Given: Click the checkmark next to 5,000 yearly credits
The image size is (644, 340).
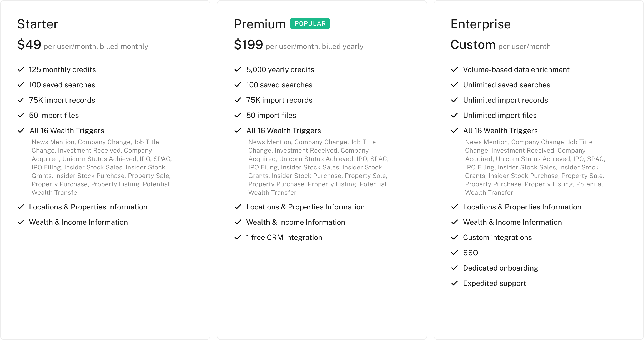Looking at the screenshot, I should (x=238, y=69).
